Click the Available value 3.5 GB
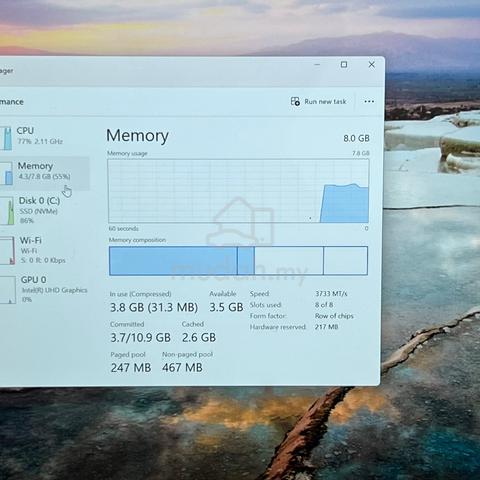 point(226,307)
